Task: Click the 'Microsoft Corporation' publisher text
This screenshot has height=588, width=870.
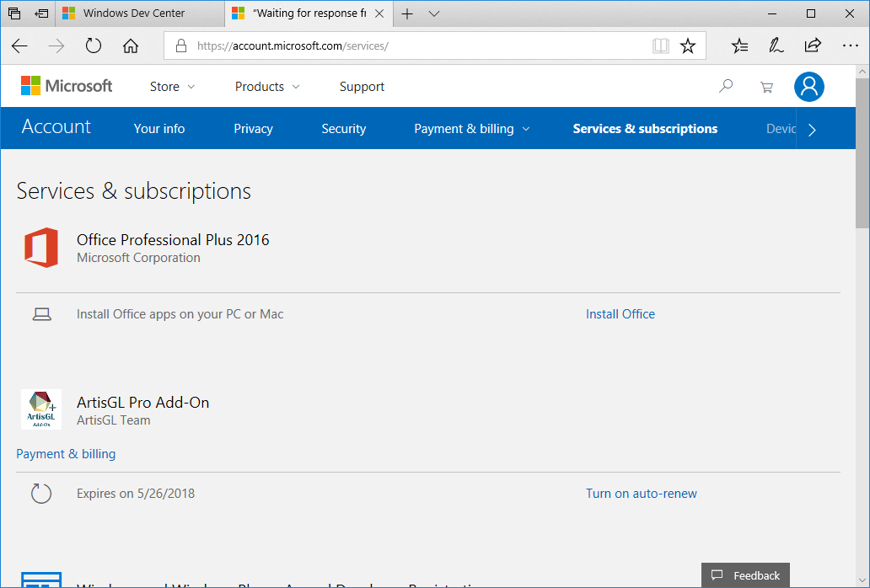Action: click(x=139, y=258)
